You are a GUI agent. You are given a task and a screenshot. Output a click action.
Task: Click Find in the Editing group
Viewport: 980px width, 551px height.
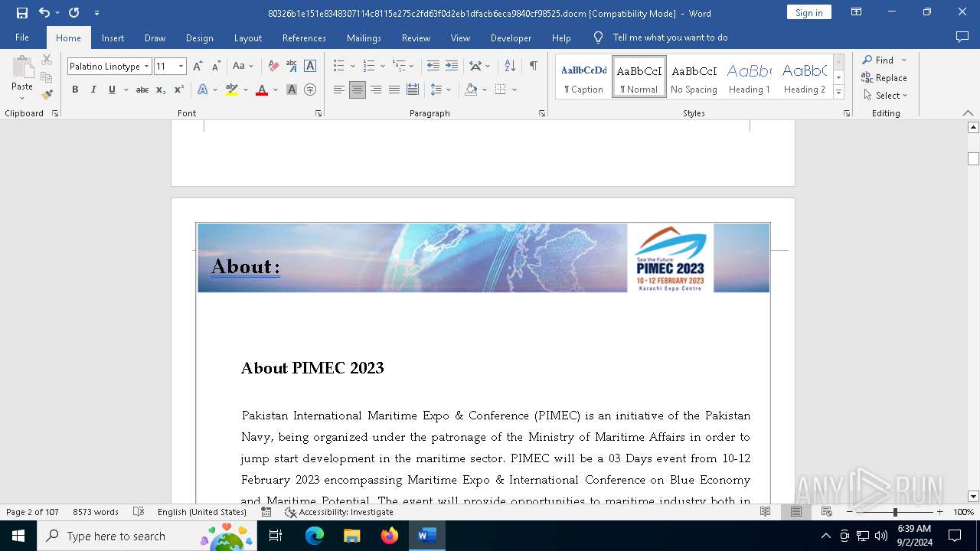coord(877,60)
